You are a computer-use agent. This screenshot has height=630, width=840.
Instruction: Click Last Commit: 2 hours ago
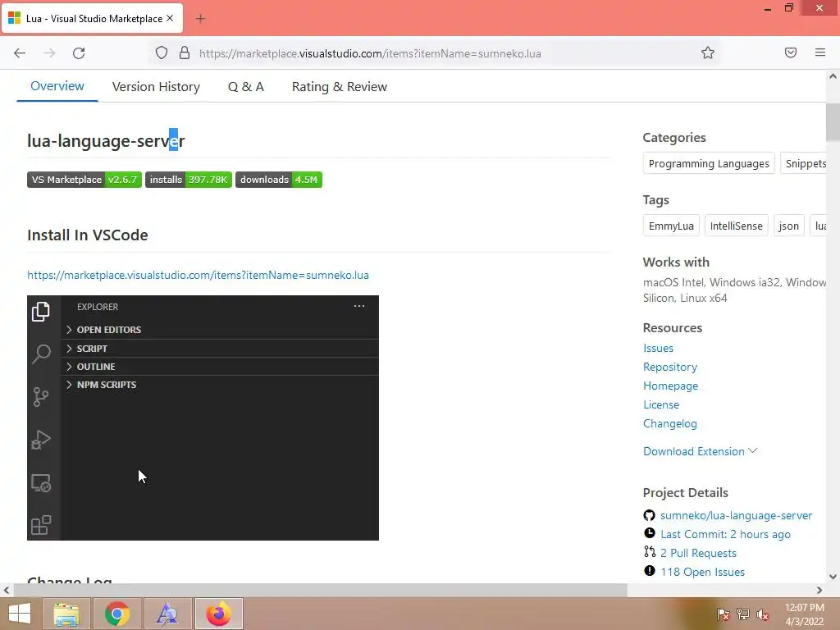[x=725, y=534]
